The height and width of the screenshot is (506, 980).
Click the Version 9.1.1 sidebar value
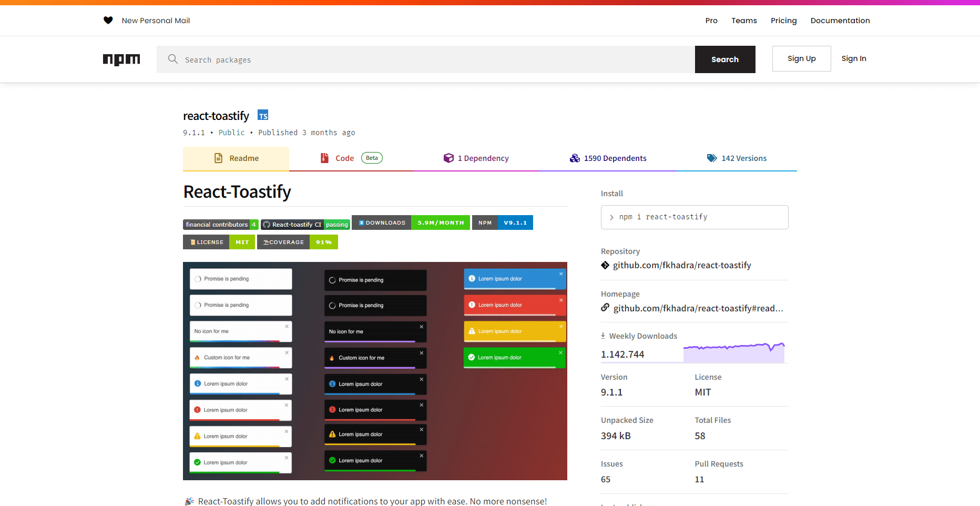tap(611, 392)
